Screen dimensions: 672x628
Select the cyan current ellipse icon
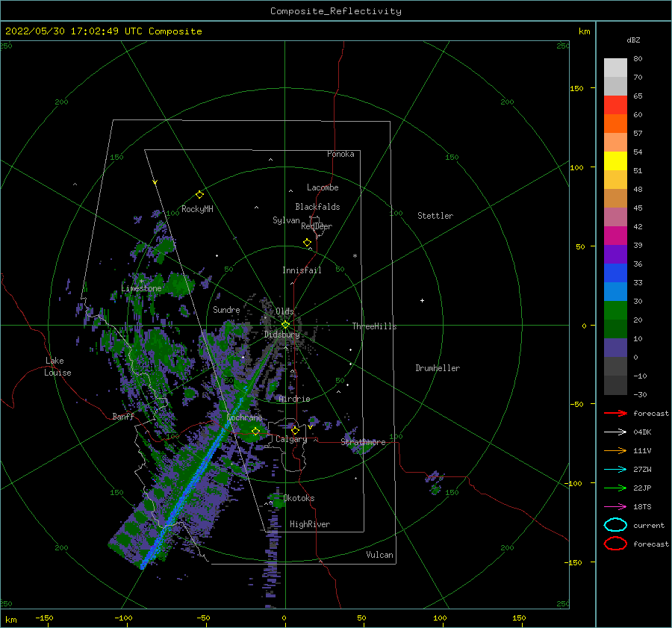[615, 525]
